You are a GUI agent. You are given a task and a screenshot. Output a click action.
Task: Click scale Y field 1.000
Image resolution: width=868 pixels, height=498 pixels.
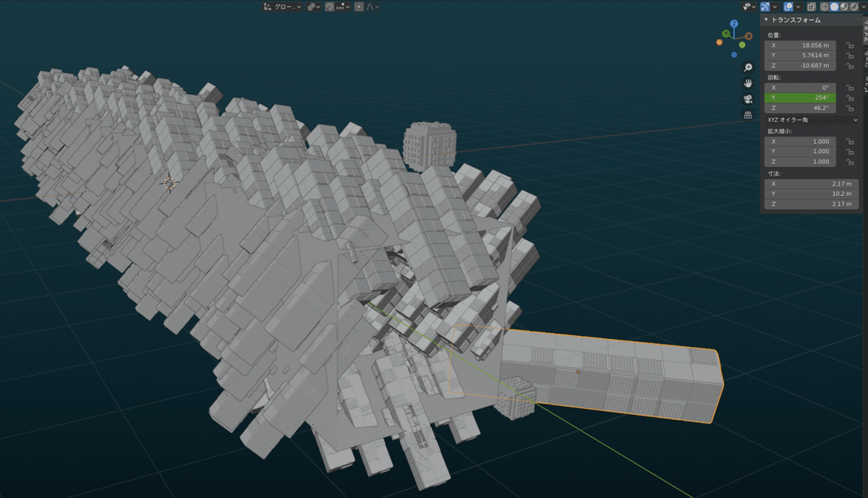point(800,151)
